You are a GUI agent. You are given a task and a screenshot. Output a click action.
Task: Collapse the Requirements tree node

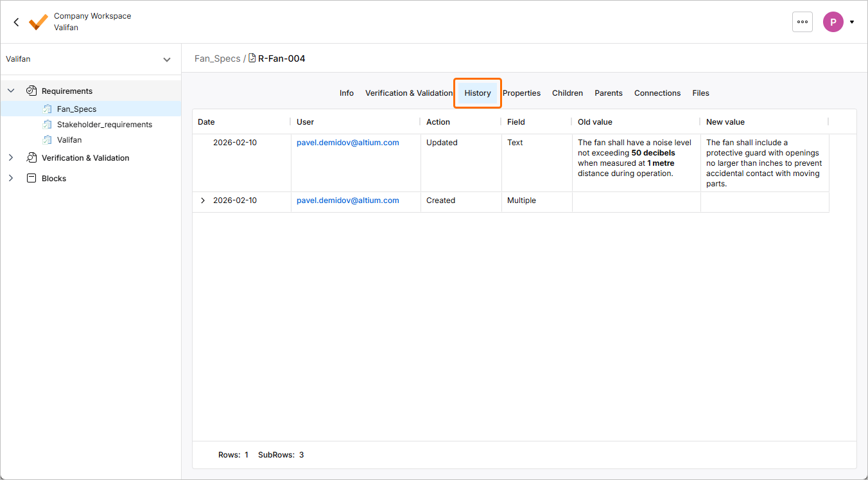11,91
